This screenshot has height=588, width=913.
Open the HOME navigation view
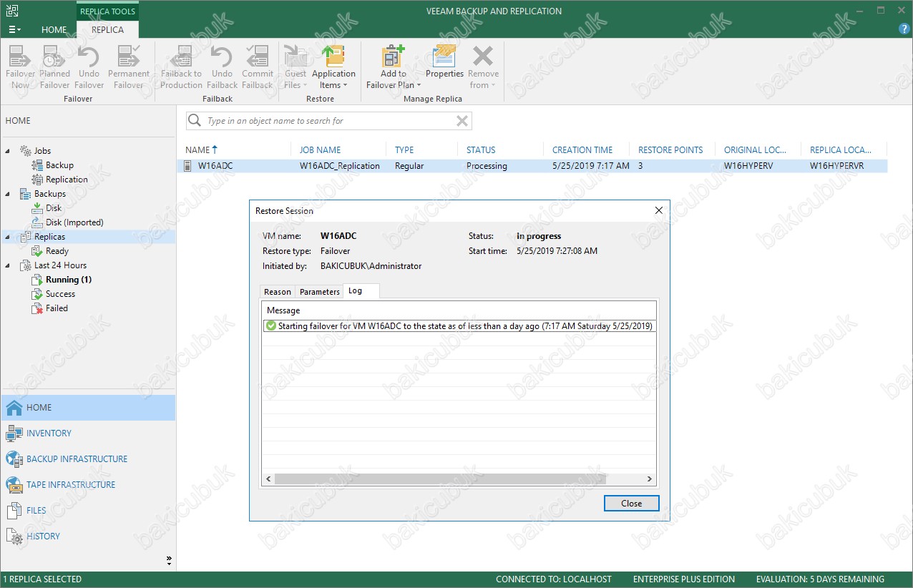(88, 408)
